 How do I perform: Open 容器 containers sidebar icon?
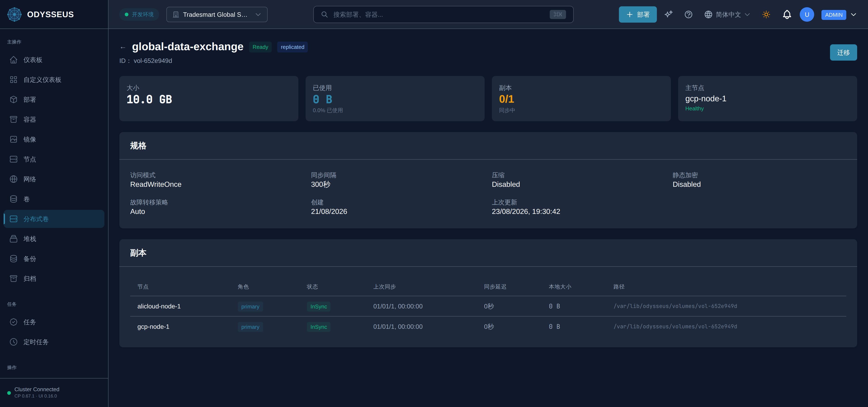[14, 120]
